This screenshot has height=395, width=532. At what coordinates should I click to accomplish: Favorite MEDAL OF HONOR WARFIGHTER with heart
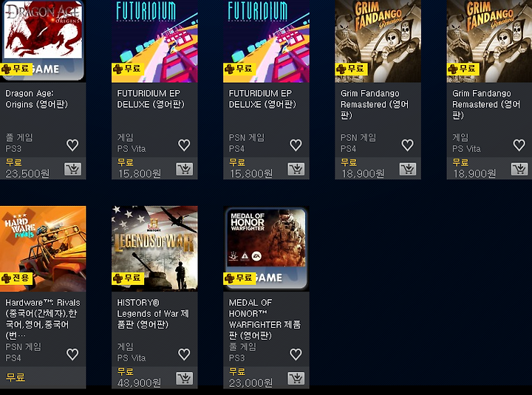point(296,354)
